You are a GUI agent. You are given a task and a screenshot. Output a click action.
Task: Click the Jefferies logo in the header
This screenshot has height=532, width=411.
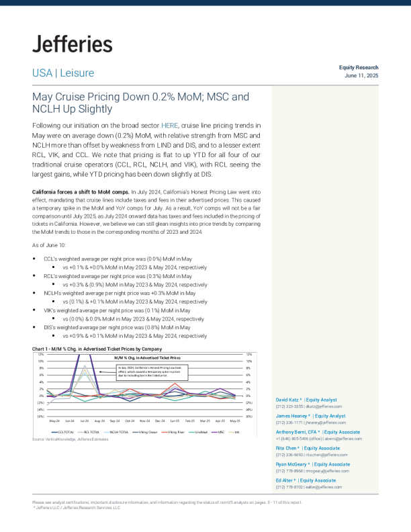click(72, 44)
